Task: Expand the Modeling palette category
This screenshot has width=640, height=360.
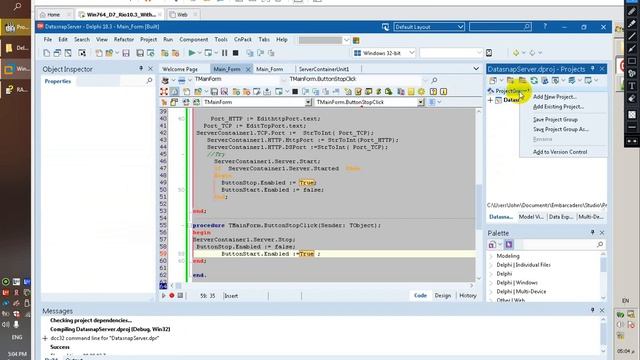Action: coord(491,256)
